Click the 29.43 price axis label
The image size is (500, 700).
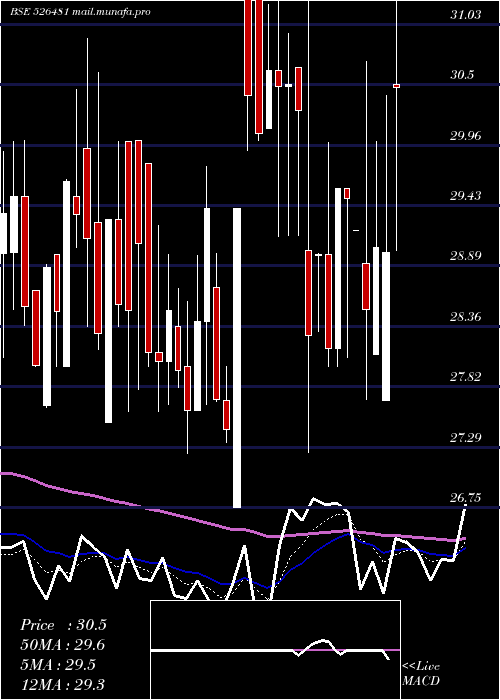click(x=466, y=195)
